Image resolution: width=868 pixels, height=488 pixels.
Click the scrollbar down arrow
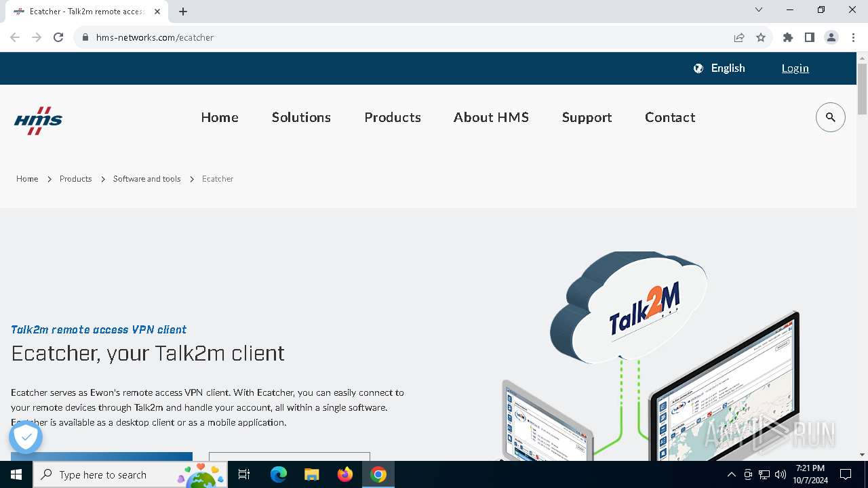tap(862, 455)
